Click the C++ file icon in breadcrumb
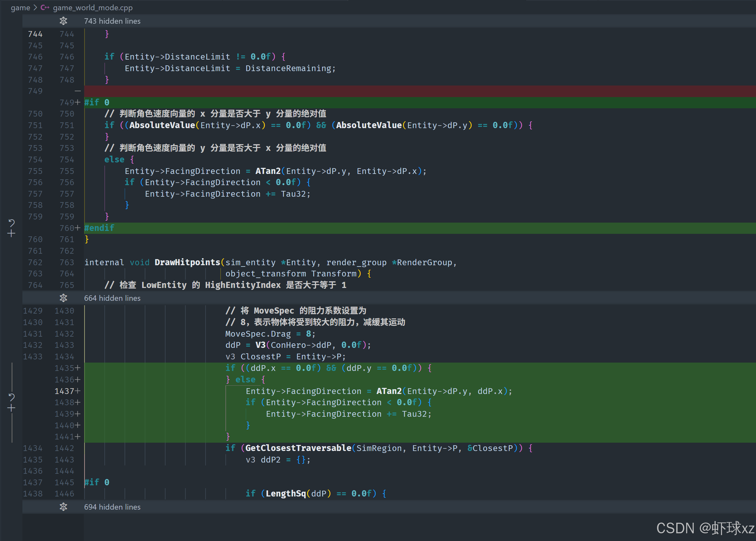Screen dimensions: 756x541 tap(45, 7)
